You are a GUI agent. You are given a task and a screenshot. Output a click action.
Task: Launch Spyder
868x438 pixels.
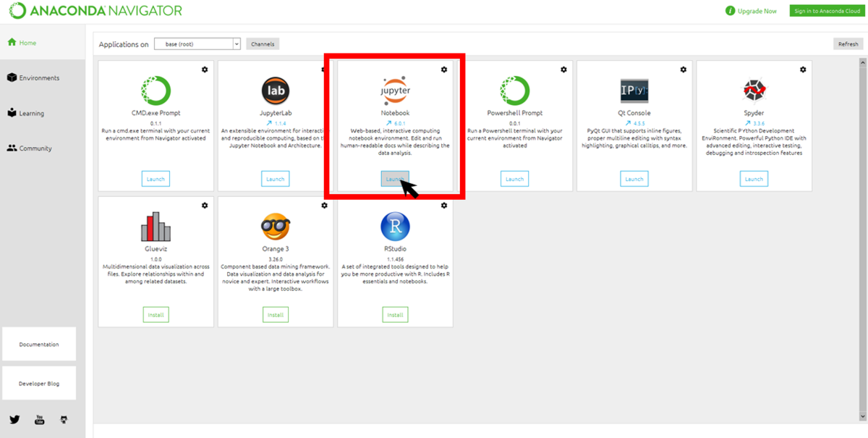pos(754,179)
